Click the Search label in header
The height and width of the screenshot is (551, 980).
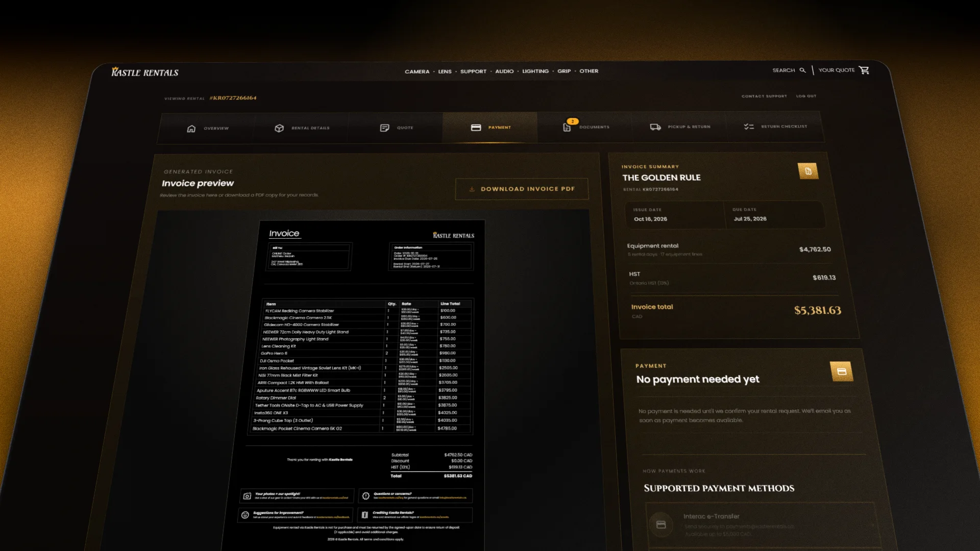783,70
